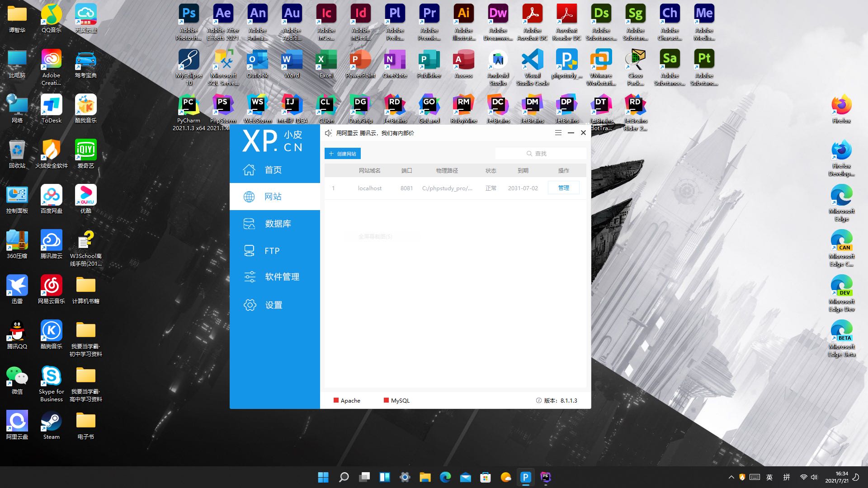Click the version info icon

[538, 400]
